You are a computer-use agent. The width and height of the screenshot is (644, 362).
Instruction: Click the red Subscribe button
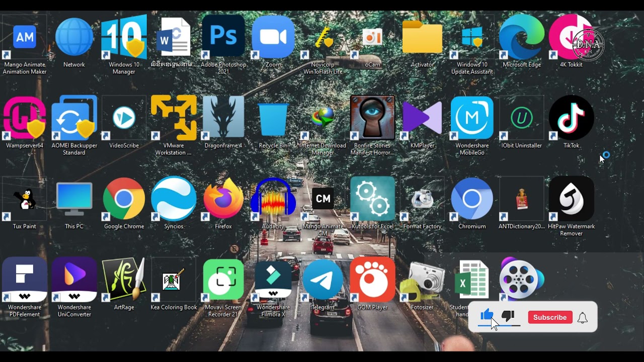point(550,317)
